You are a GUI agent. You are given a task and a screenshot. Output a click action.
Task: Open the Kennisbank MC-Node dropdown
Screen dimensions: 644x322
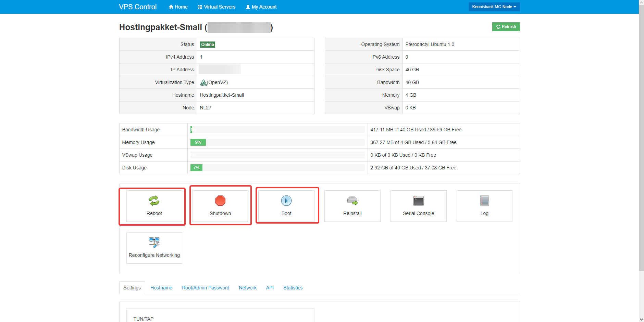tap(494, 7)
